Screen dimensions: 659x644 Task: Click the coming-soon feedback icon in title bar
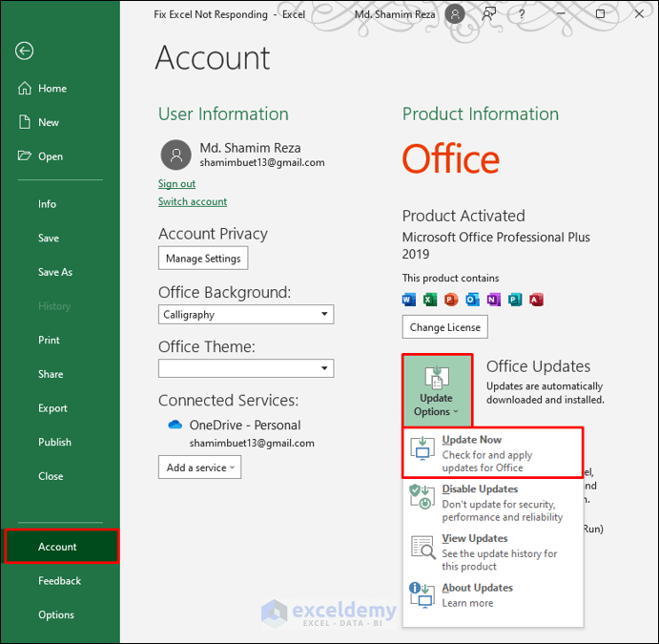[x=489, y=14]
